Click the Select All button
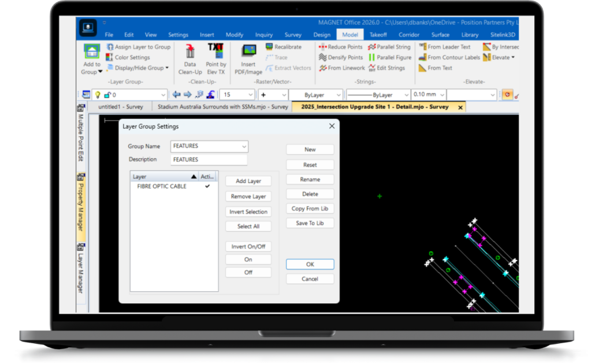 coord(248,226)
